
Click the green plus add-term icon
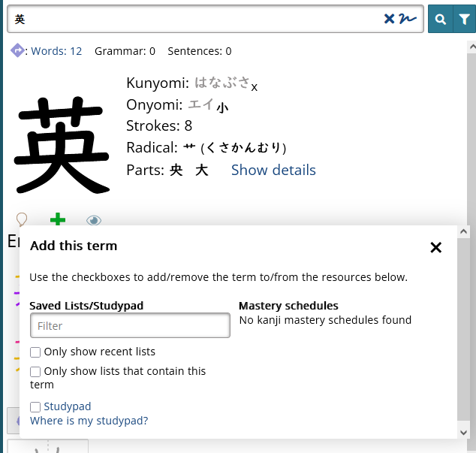point(58,219)
